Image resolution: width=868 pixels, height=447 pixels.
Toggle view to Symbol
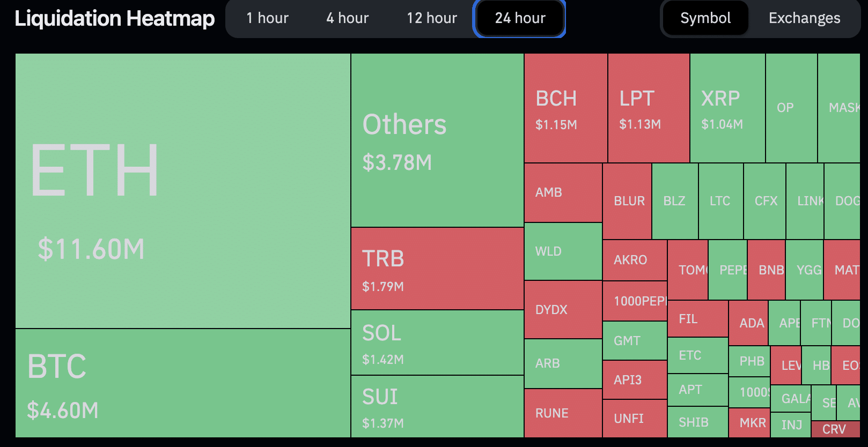pyautogui.click(x=705, y=18)
